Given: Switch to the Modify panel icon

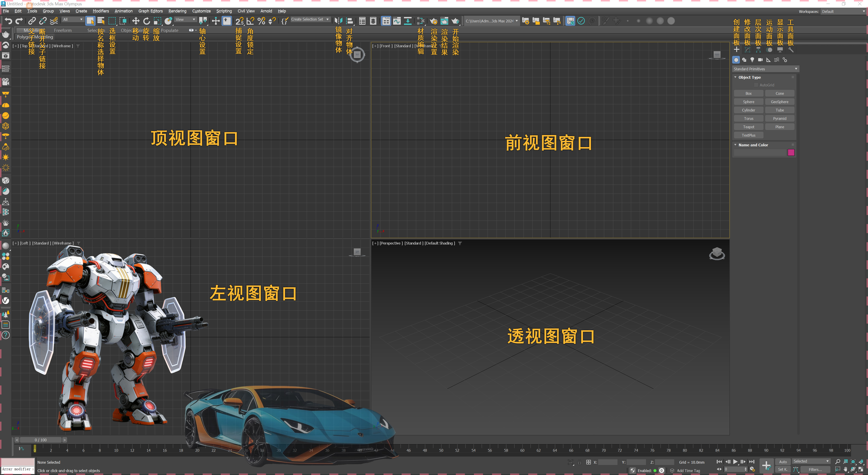Looking at the screenshot, I should coord(747,50).
